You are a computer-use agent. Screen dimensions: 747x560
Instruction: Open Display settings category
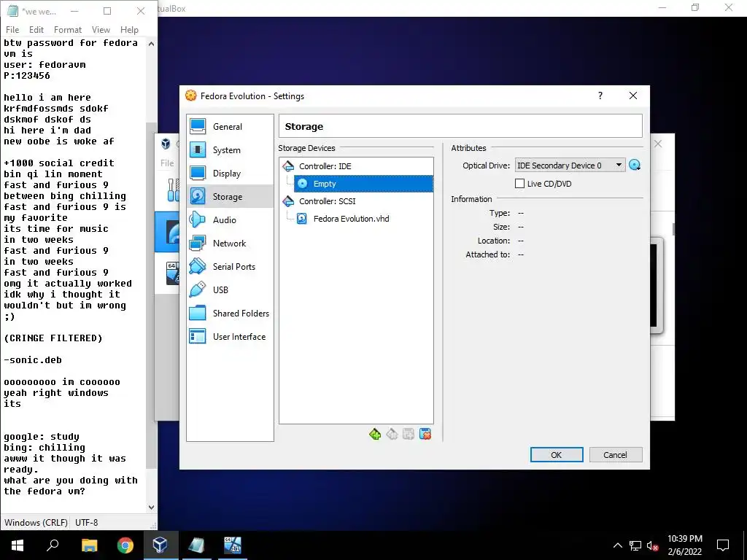click(230, 174)
